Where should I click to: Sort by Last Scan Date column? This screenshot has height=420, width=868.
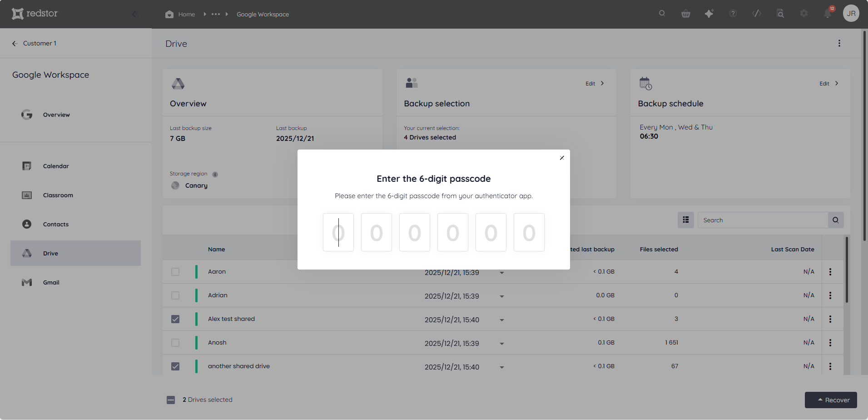point(793,249)
